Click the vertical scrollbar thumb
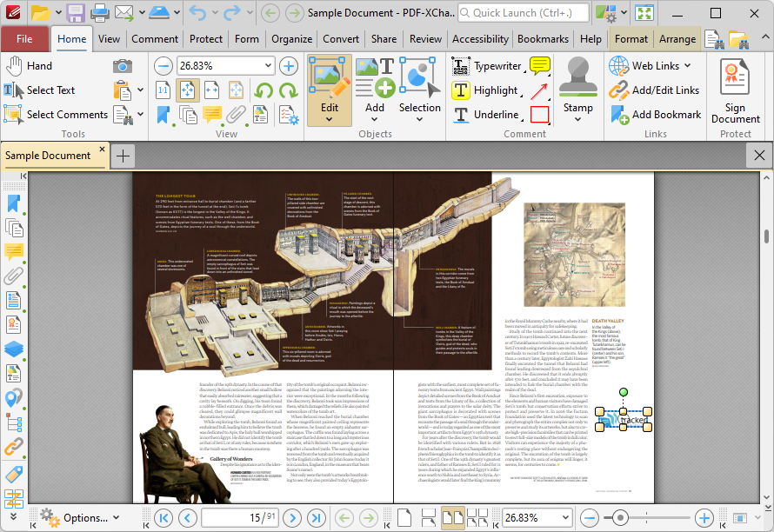774x532 pixels. [x=766, y=236]
